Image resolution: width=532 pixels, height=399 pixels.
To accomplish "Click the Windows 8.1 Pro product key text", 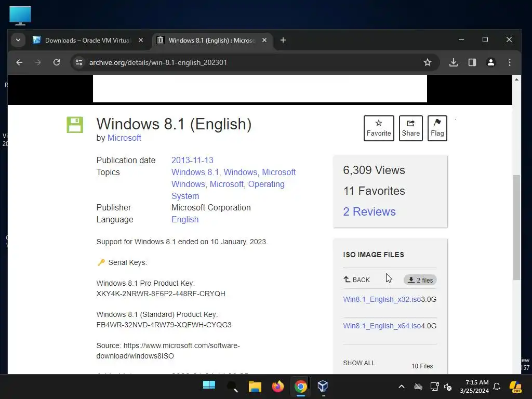I will point(161,294).
